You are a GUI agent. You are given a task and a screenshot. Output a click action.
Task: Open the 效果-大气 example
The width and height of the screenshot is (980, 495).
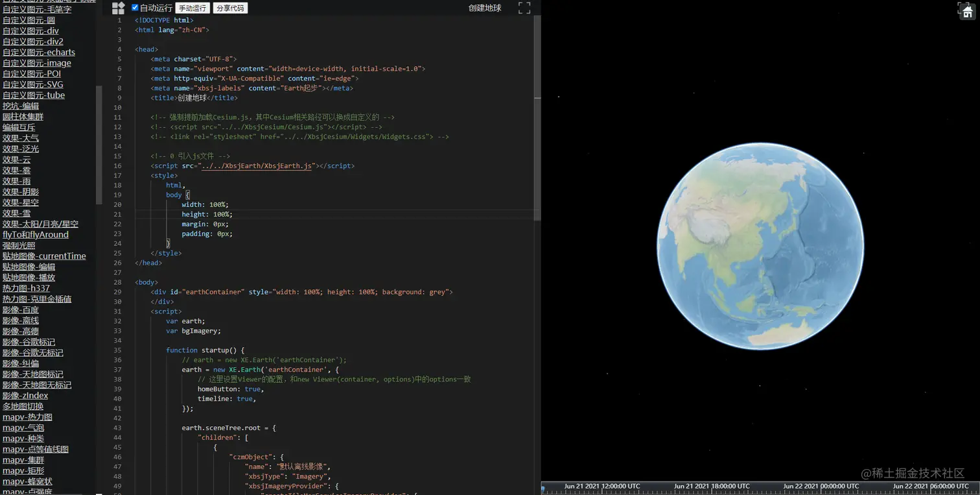click(x=21, y=138)
